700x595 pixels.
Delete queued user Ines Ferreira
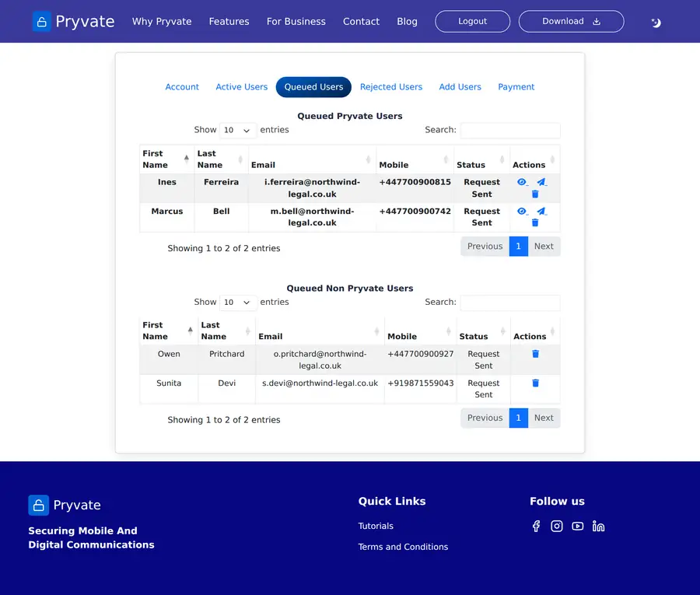pos(535,194)
